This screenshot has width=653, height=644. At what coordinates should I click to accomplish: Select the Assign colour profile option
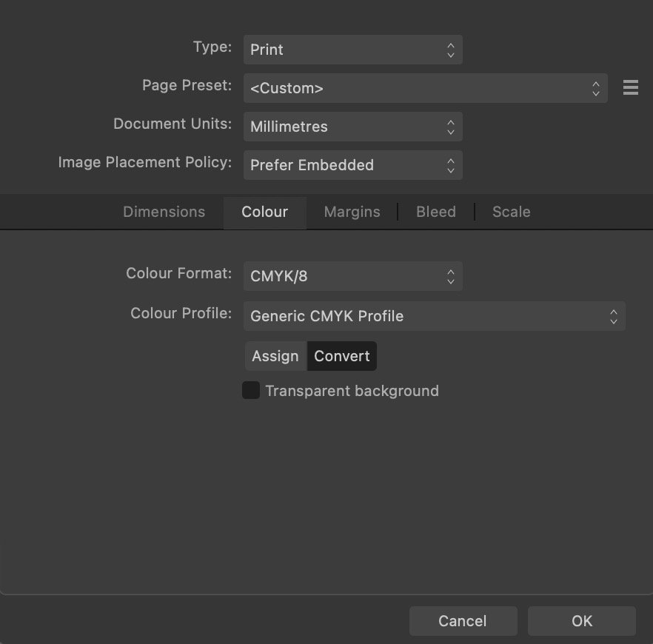[275, 356]
